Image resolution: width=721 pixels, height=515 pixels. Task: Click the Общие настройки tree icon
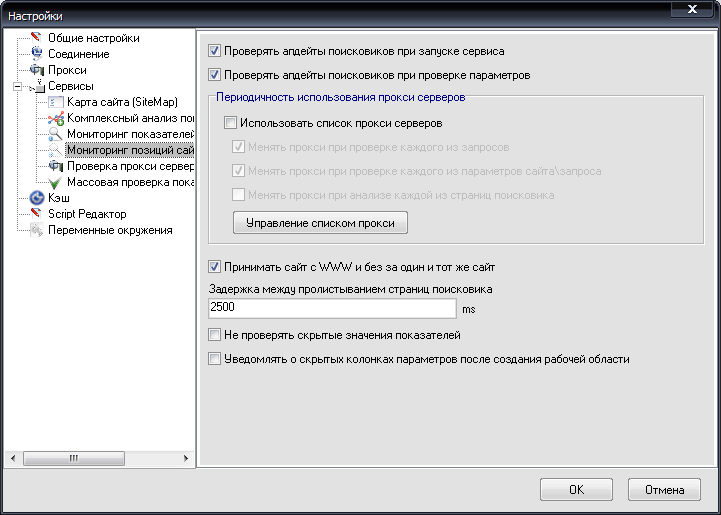pyautogui.click(x=37, y=38)
